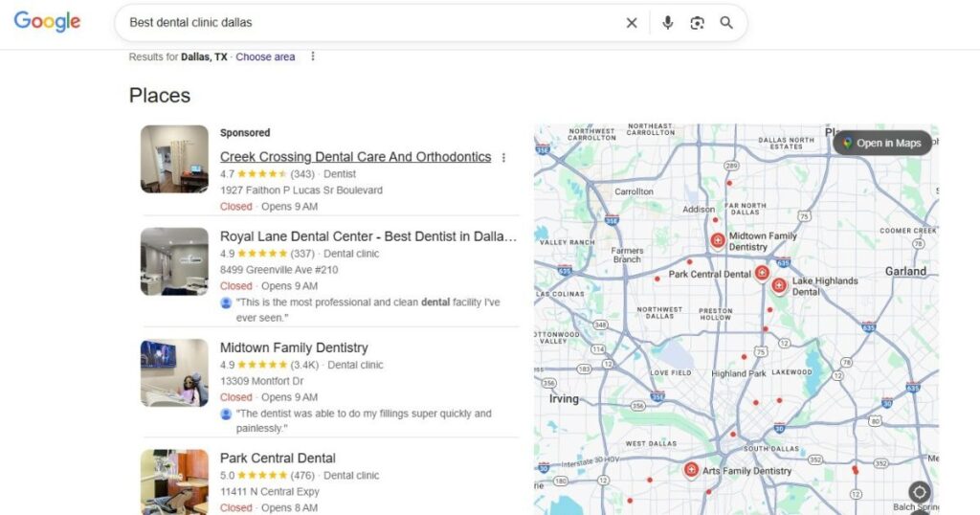
Task: Open Park Central Dental listing
Action: (278, 459)
